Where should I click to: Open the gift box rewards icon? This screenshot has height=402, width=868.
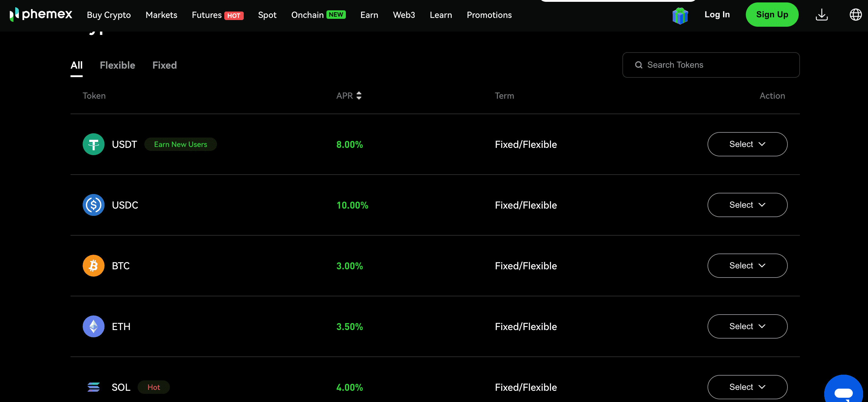[680, 16]
